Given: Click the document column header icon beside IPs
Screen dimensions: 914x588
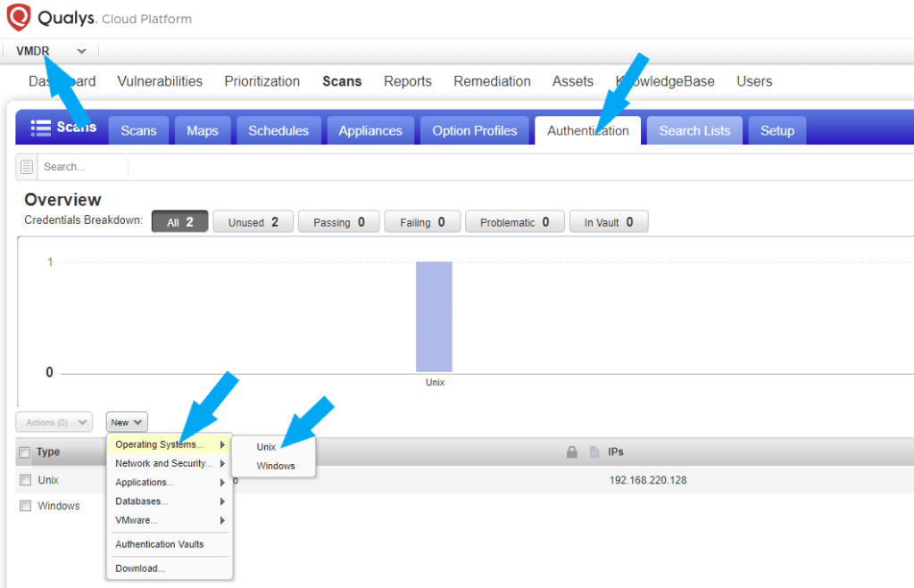Looking at the screenshot, I should coord(594,451).
